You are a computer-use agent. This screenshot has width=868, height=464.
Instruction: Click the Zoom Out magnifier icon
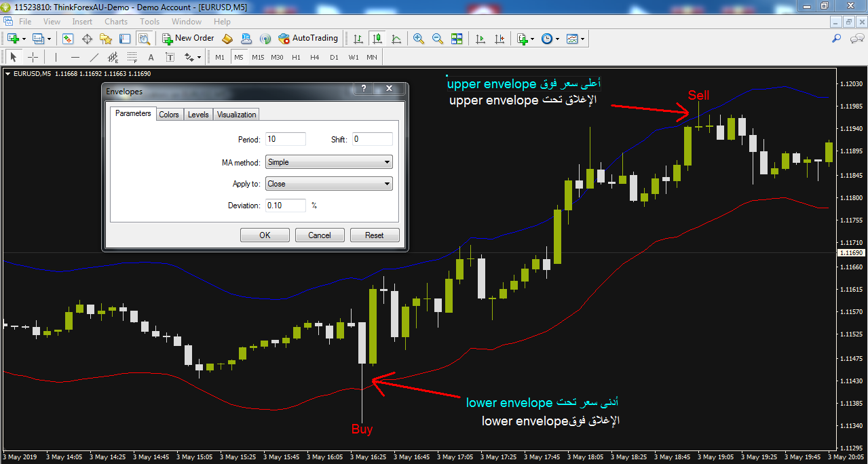438,39
